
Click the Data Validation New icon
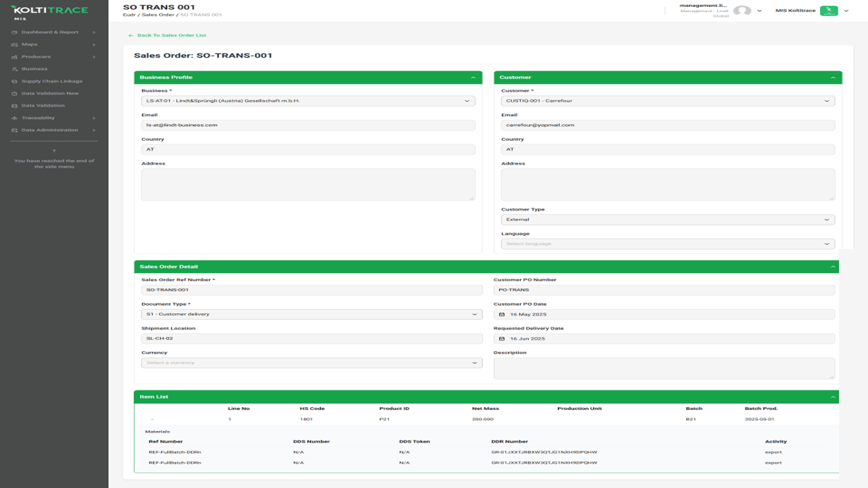coord(15,94)
